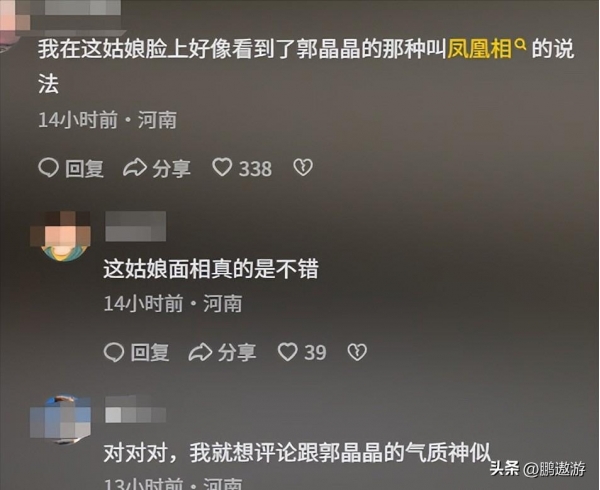Select 回复 text under the first comment

click(x=85, y=169)
